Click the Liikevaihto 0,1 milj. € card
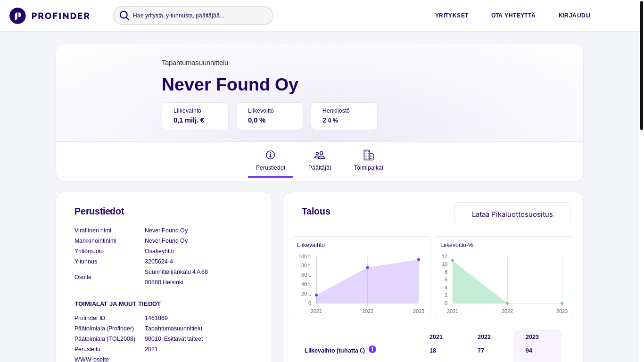This screenshot has height=362, width=644. (195, 116)
